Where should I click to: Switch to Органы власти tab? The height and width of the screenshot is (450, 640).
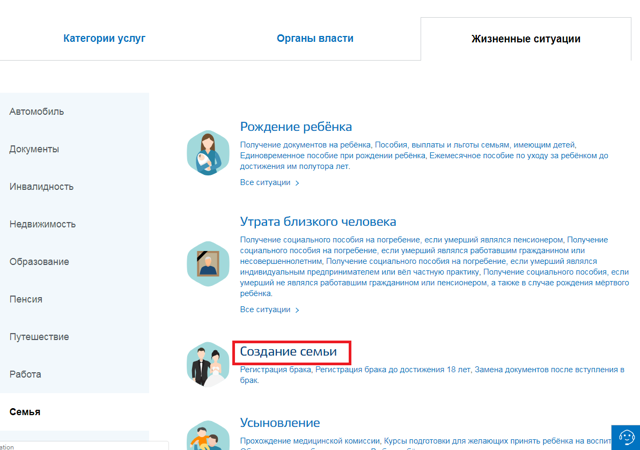point(315,38)
